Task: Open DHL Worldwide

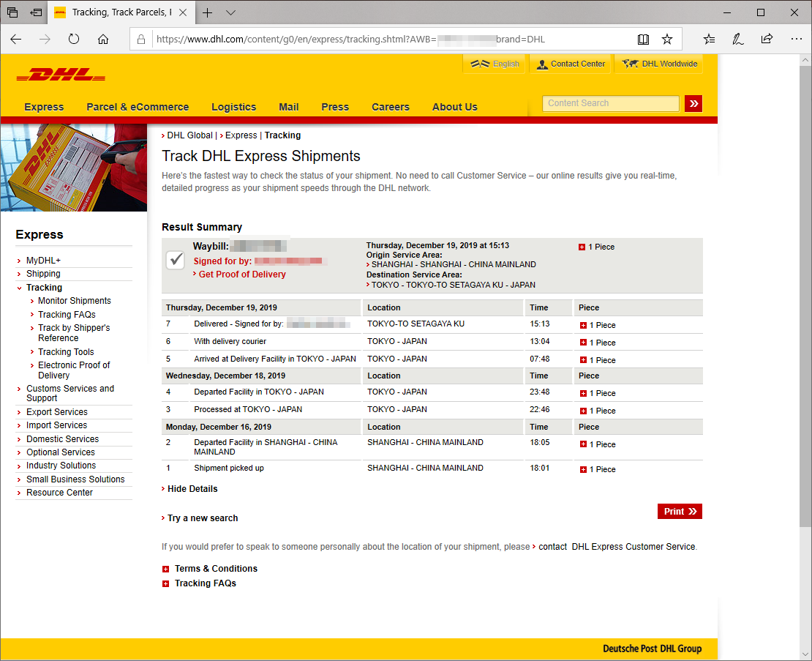Action: click(x=659, y=64)
